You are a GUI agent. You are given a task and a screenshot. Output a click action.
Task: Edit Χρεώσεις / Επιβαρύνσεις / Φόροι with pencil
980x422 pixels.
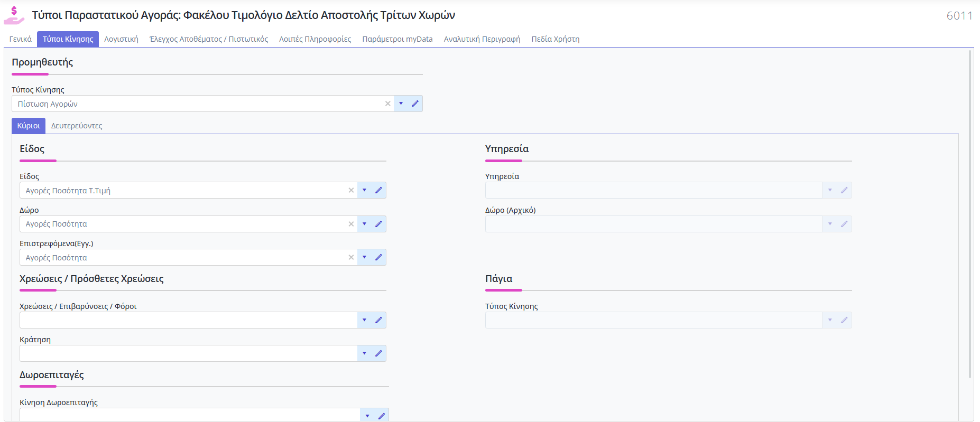coord(378,320)
